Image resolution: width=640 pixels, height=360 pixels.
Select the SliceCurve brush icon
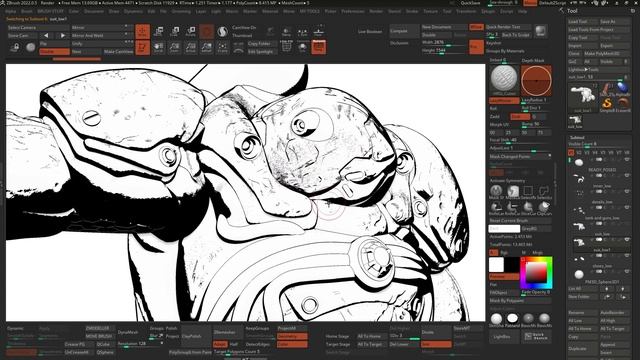point(528,207)
